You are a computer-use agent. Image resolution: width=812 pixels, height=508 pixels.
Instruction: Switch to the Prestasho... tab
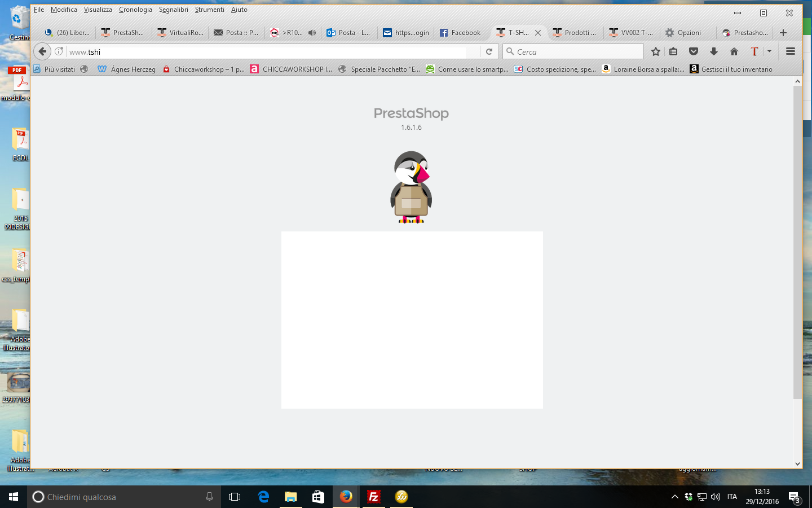click(x=744, y=33)
